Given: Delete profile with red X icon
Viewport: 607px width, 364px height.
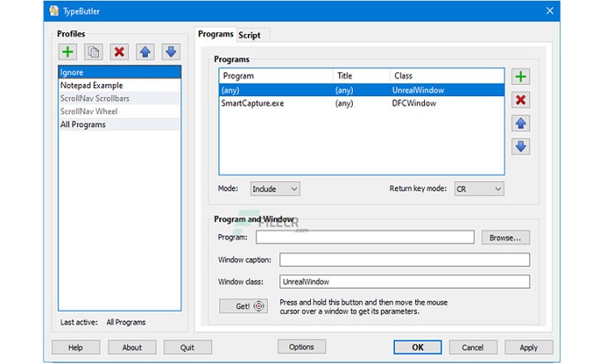Looking at the screenshot, I should pos(120,52).
